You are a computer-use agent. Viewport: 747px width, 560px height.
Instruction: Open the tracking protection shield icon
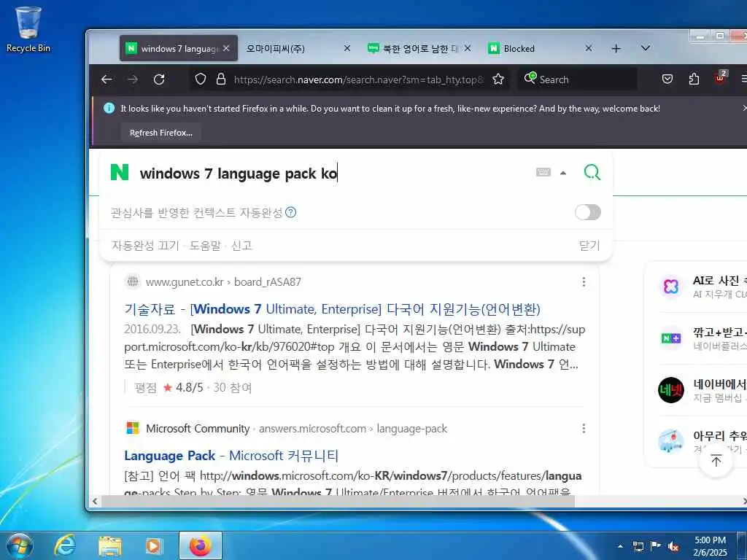click(x=201, y=79)
